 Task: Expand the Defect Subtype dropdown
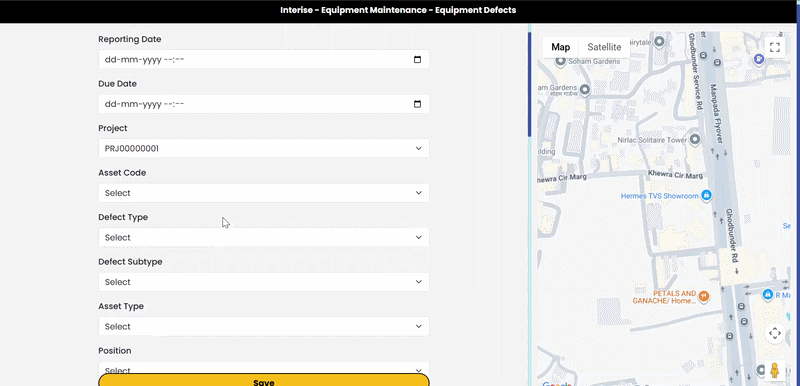tap(264, 282)
